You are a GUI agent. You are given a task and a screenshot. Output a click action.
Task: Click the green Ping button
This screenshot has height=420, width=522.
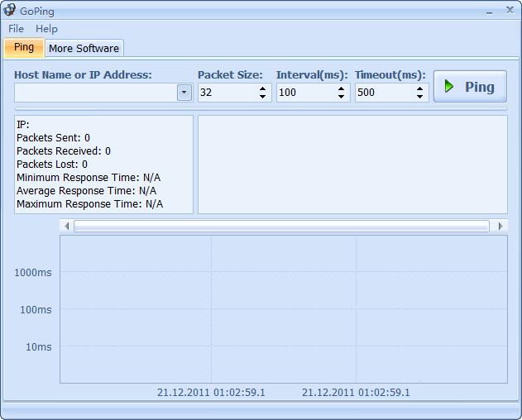click(469, 87)
